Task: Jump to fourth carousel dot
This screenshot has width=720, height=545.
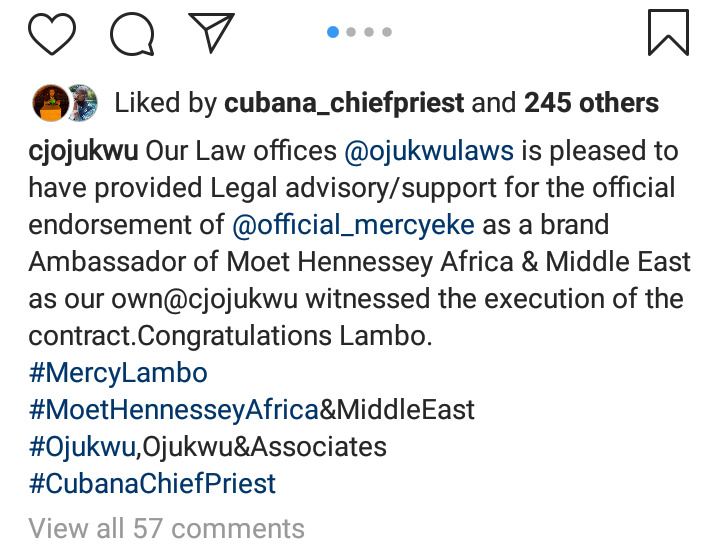Action: point(387,32)
